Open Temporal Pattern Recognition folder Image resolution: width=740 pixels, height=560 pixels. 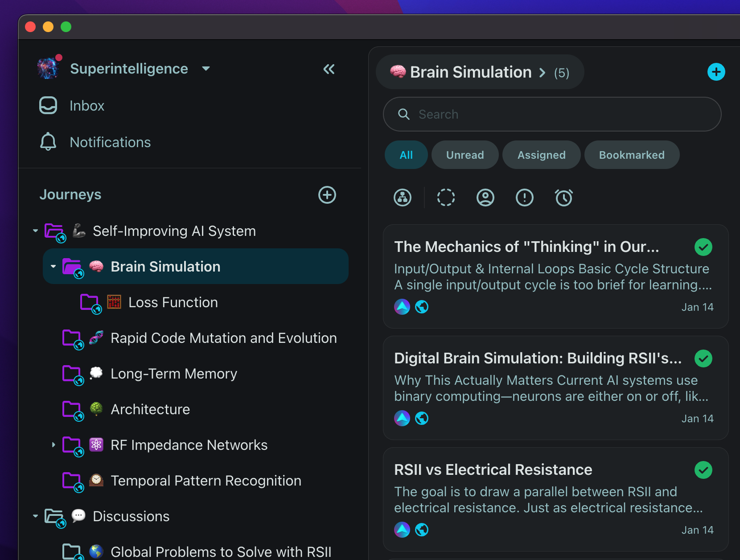point(206,481)
